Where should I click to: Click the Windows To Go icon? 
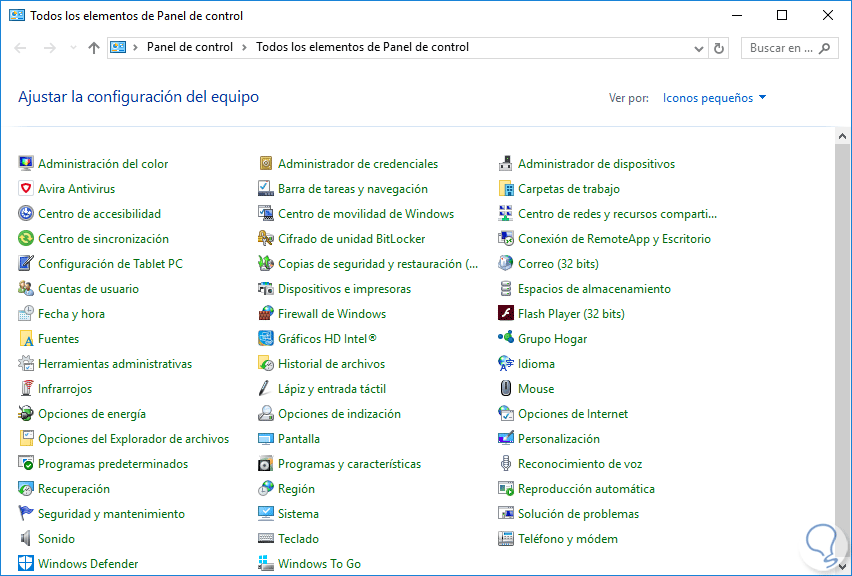265,564
